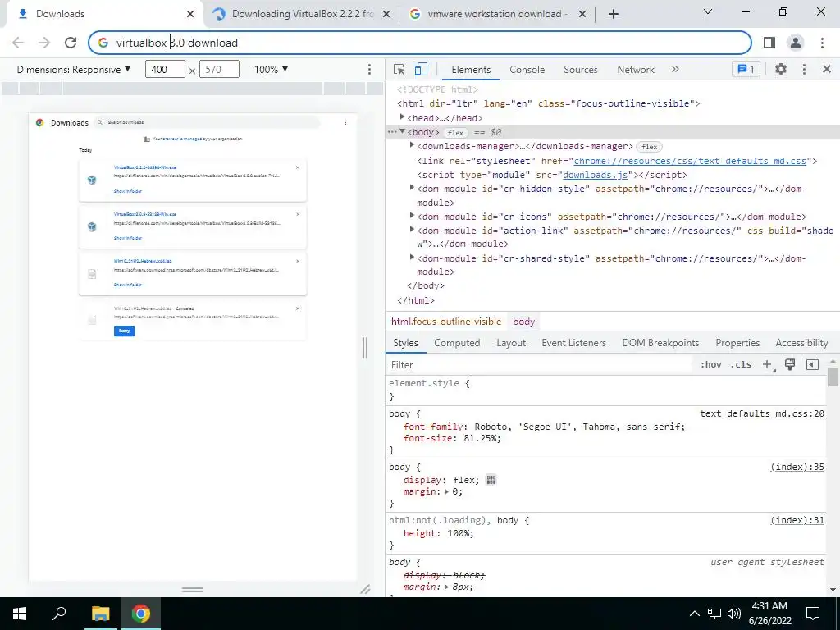Open the tab search chevron
The height and width of the screenshot is (630, 840).
pos(708,11)
